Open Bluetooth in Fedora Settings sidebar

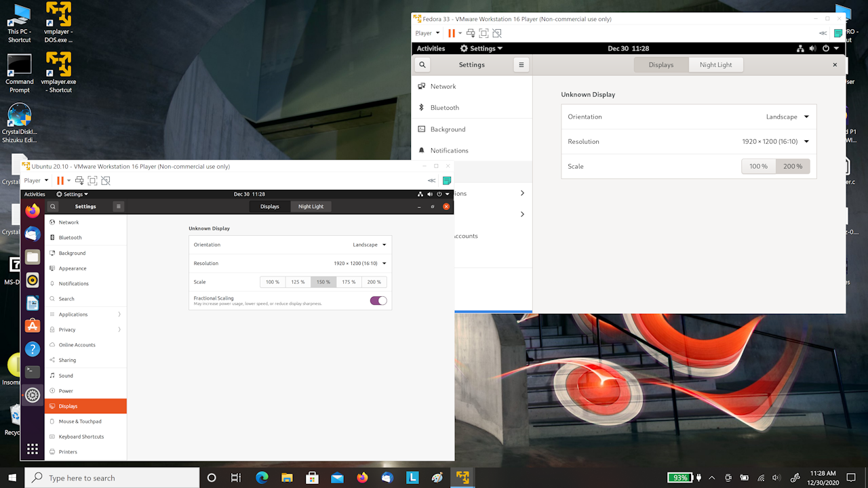point(472,108)
